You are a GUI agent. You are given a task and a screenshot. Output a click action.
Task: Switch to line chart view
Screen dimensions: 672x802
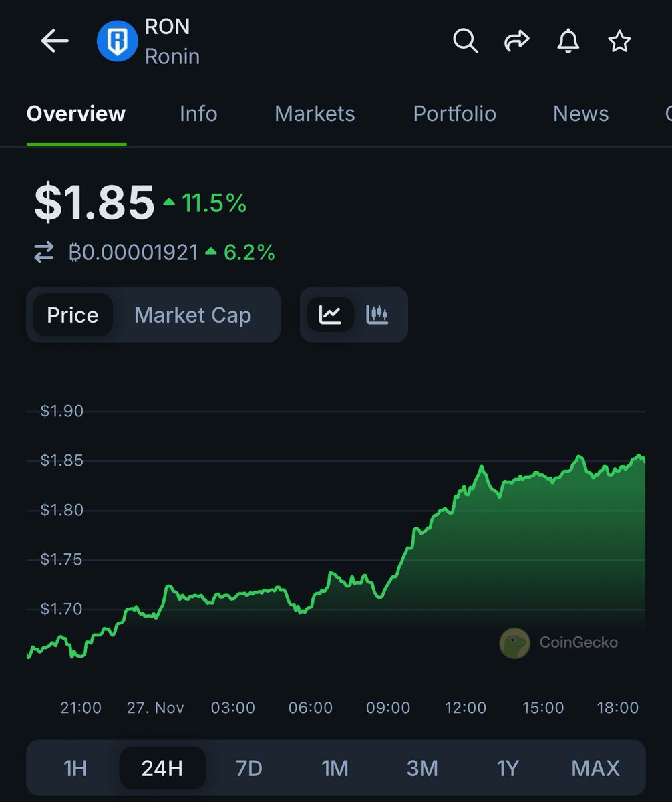point(330,315)
